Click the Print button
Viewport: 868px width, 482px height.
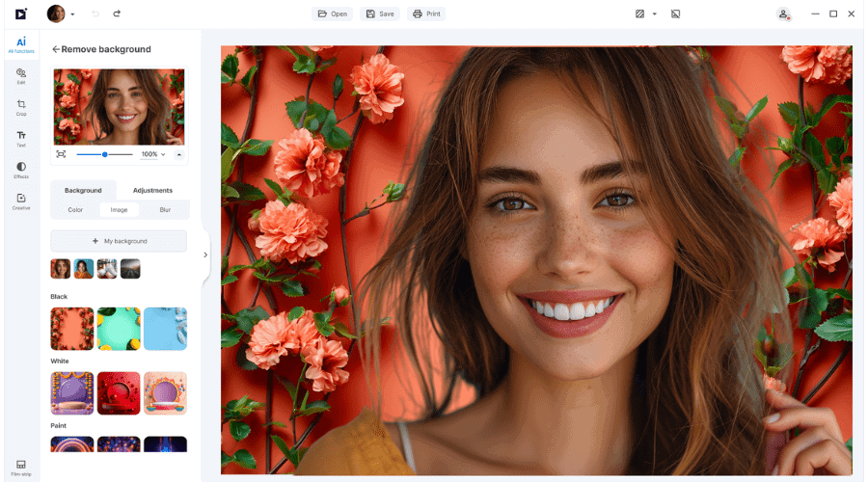(426, 13)
